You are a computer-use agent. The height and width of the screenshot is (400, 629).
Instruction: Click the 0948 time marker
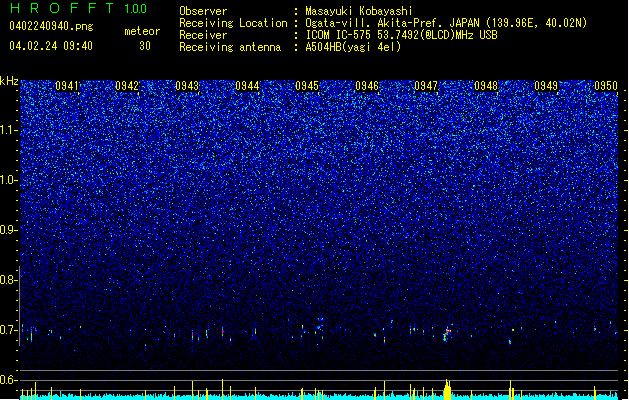[486, 86]
